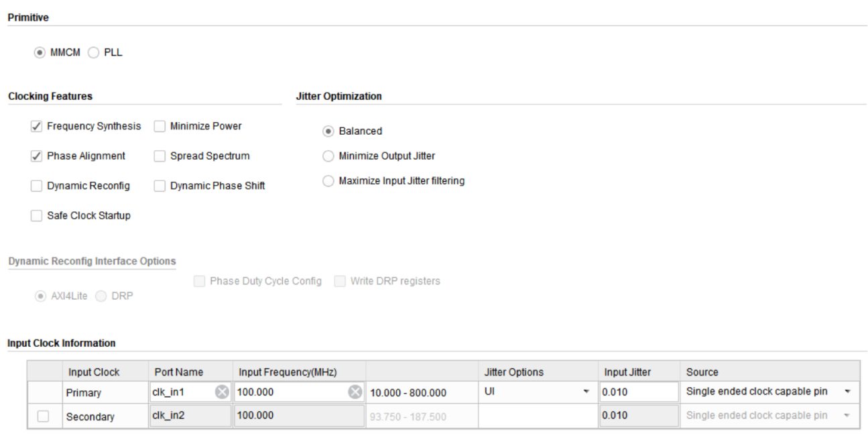This screenshot has height=434, width=868.
Task: Select the PLL primitive option
Action: pyautogui.click(x=93, y=53)
